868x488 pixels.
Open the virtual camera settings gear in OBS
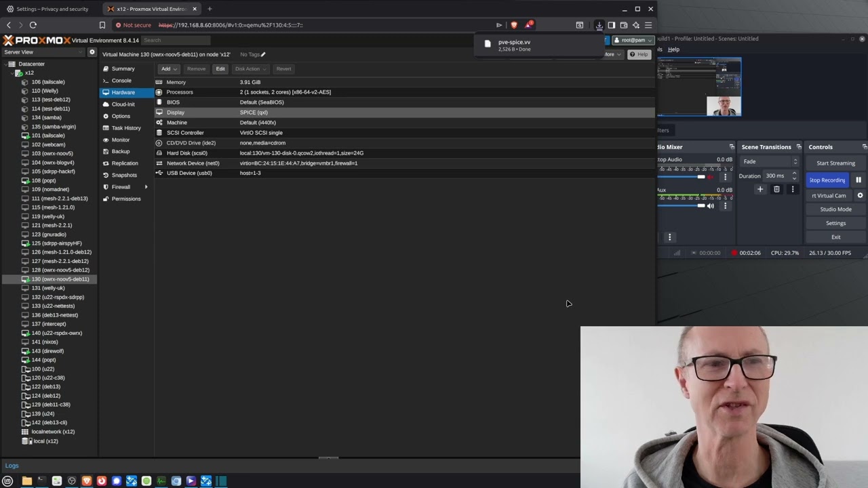point(860,195)
